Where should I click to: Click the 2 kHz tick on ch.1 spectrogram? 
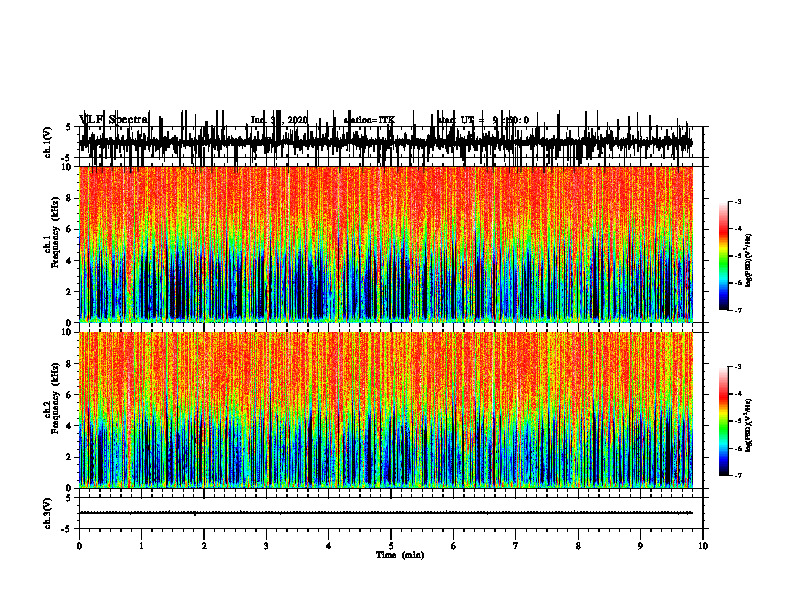(x=69, y=291)
